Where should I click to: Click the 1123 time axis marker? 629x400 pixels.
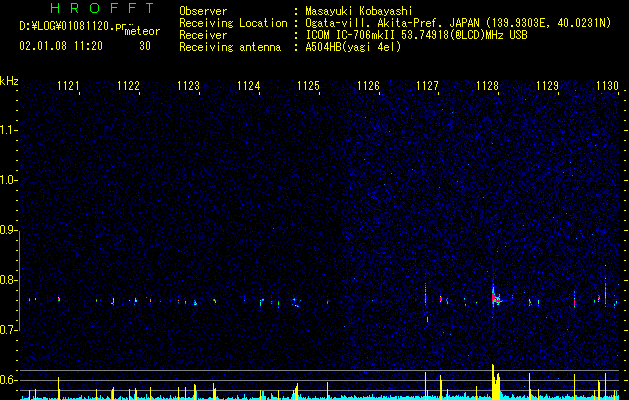point(189,86)
